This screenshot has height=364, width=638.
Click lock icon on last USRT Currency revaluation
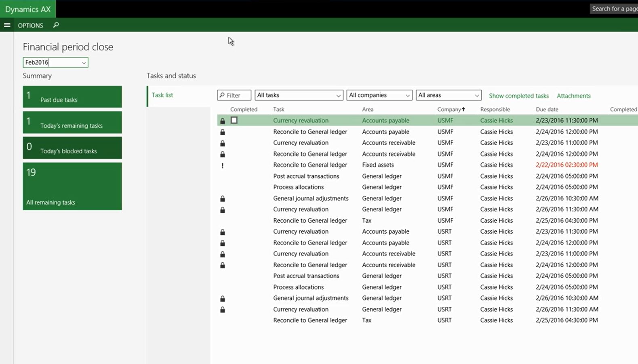tap(222, 310)
